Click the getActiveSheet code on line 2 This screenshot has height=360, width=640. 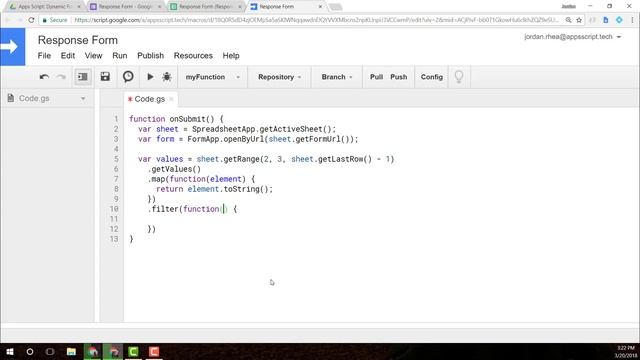coord(291,129)
